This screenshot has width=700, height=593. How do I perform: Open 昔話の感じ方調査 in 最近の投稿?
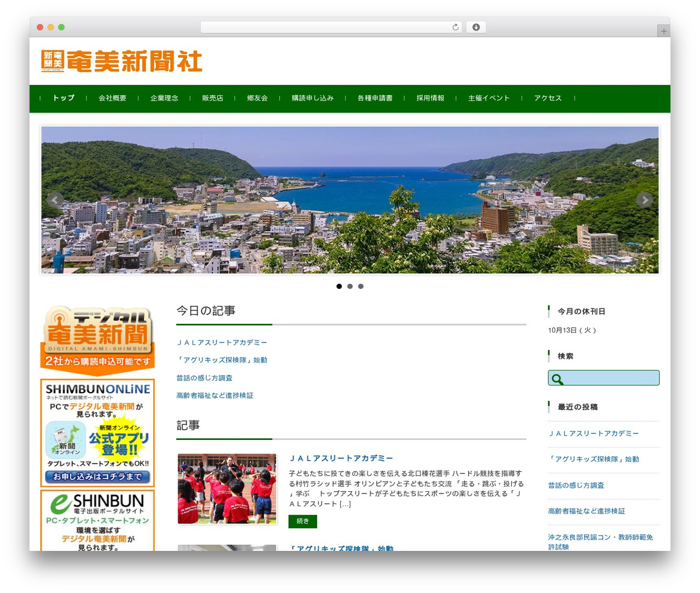[x=576, y=485]
